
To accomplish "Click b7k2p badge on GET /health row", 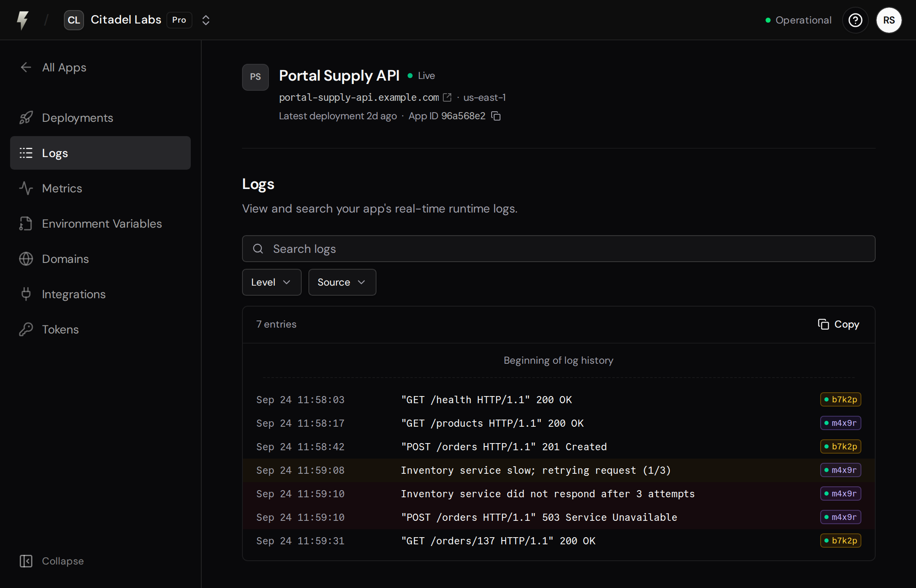I will [841, 399].
